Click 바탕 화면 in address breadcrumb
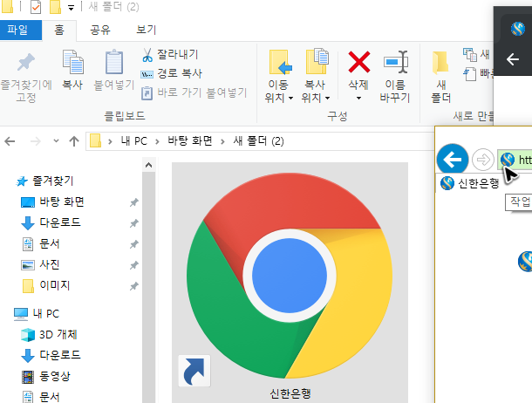 190,141
